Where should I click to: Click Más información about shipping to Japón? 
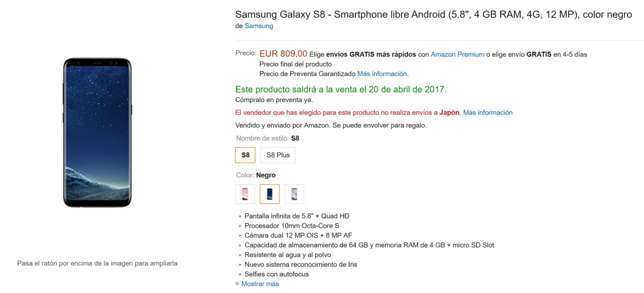click(x=488, y=112)
